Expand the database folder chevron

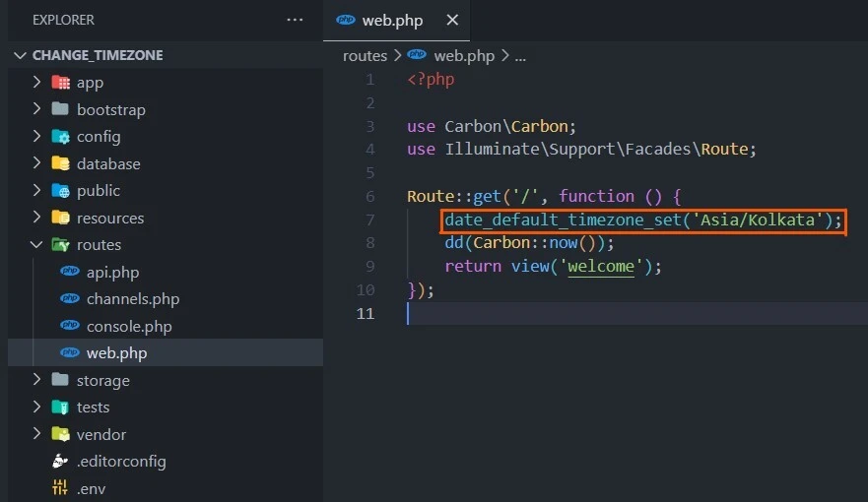tap(36, 163)
